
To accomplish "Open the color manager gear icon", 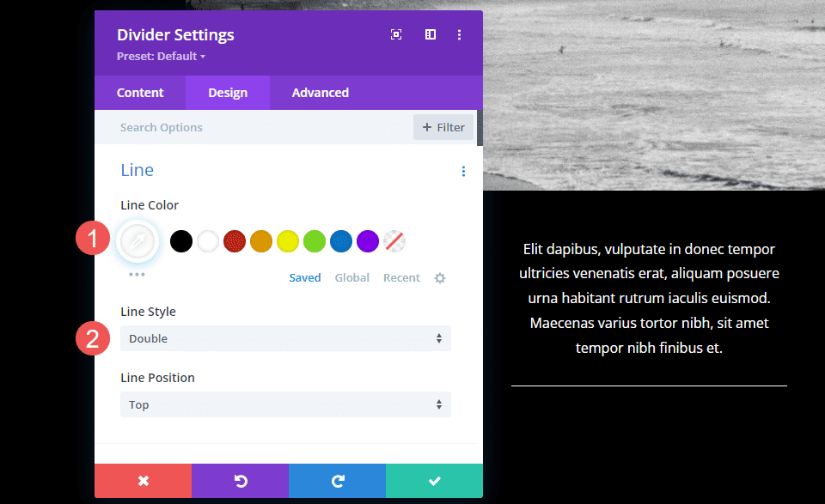I will pos(439,277).
